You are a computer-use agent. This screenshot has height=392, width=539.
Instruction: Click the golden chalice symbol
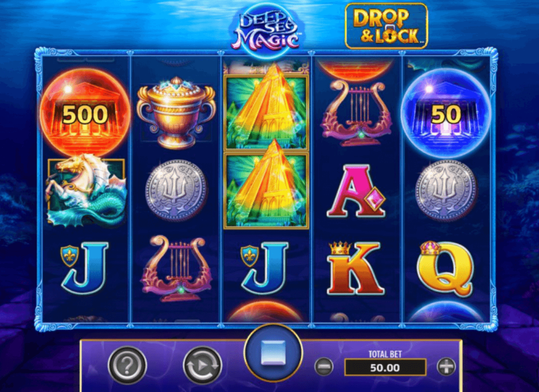(x=176, y=112)
